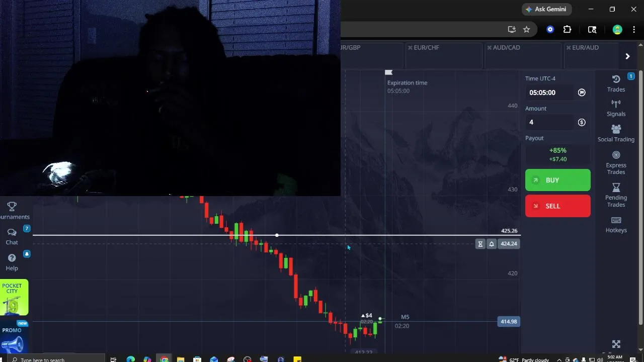
Task: Click the +85% payout box
Action: click(x=557, y=154)
